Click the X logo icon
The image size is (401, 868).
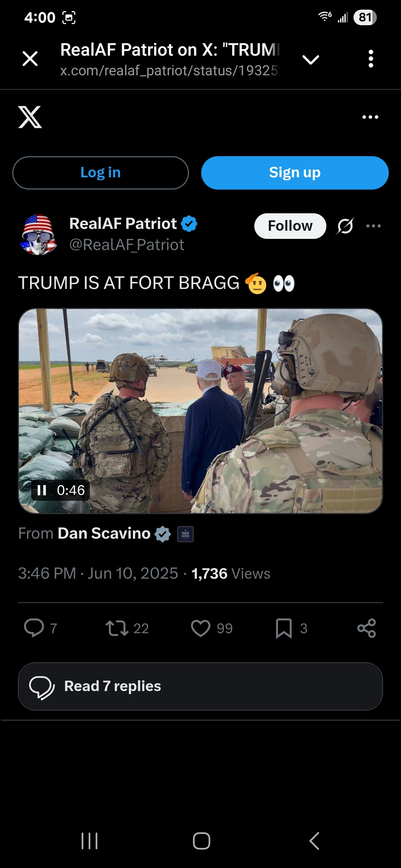tap(30, 117)
